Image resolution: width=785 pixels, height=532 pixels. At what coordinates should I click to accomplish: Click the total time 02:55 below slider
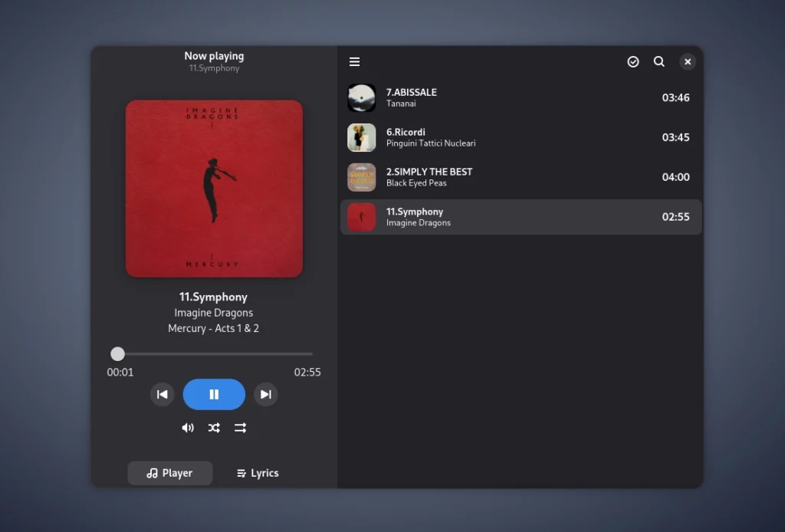307,373
